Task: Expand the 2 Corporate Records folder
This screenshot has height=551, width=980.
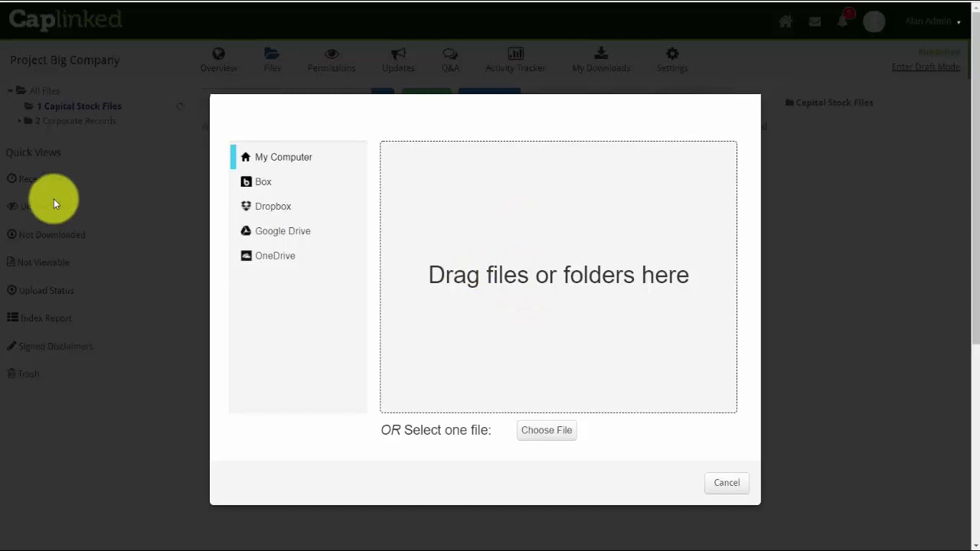Action: pyautogui.click(x=20, y=121)
